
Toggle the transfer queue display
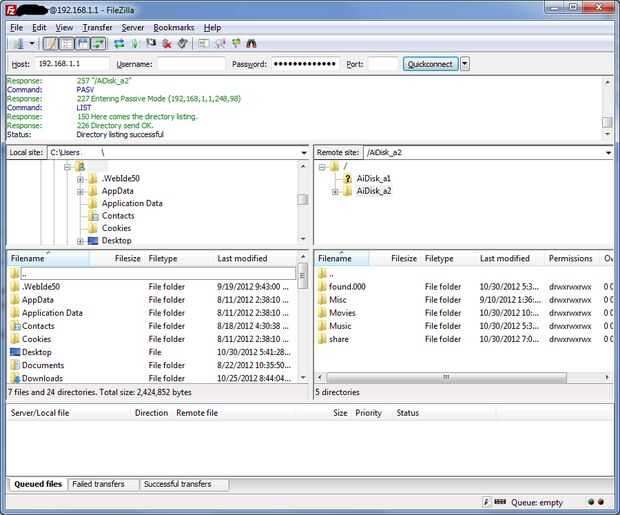click(99, 43)
